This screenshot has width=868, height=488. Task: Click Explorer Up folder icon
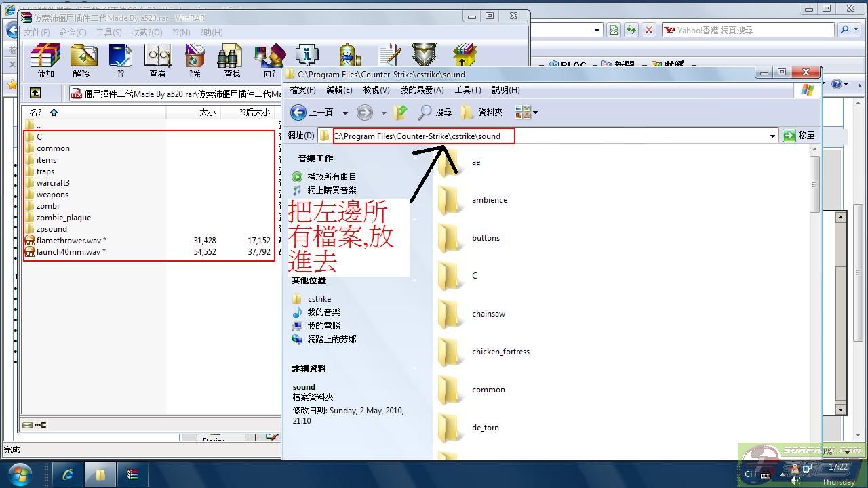(x=401, y=112)
